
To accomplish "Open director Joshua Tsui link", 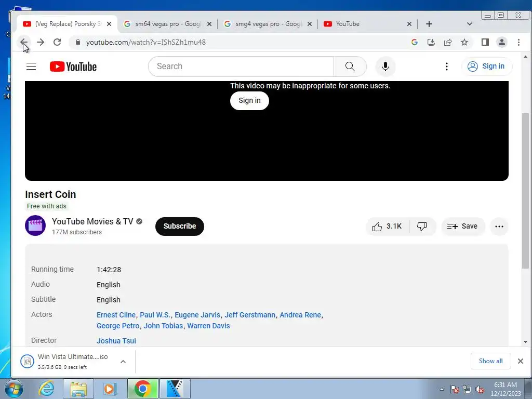I will [116, 341].
